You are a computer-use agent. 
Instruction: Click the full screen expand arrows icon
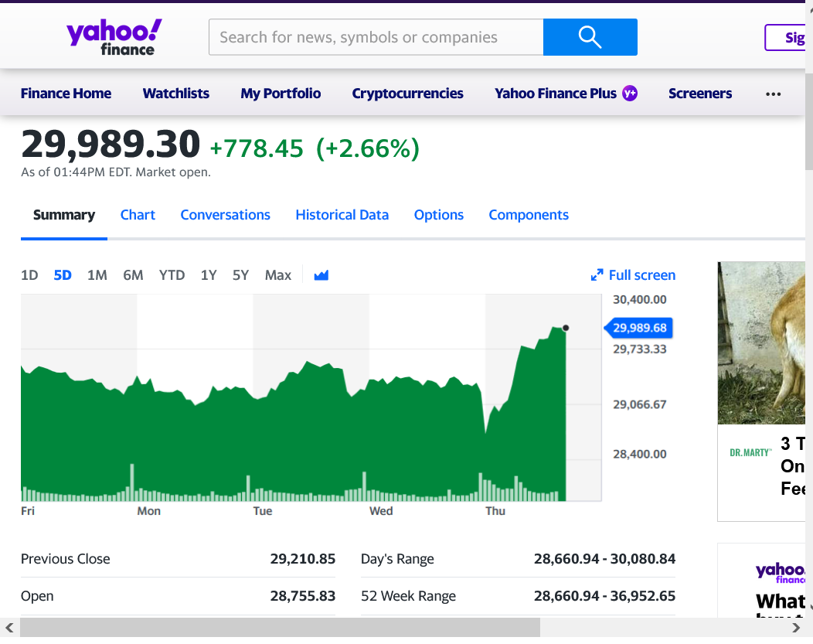(597, 274)
